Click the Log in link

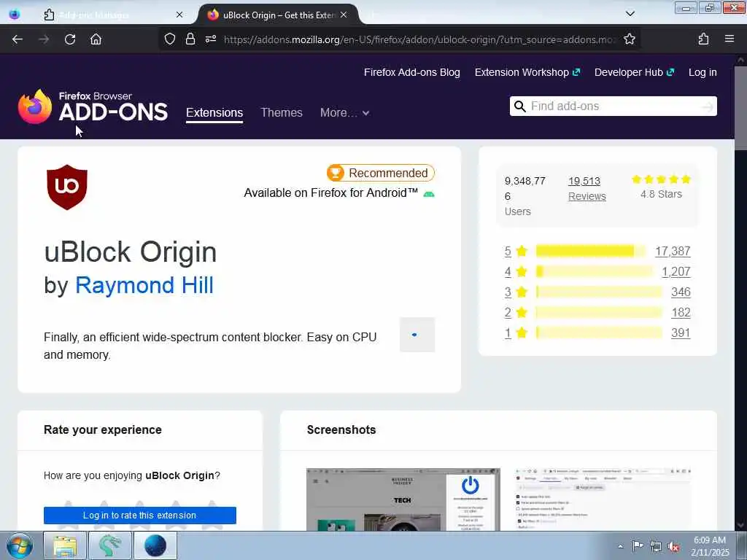pyautogui.click(x=703, y=72)
